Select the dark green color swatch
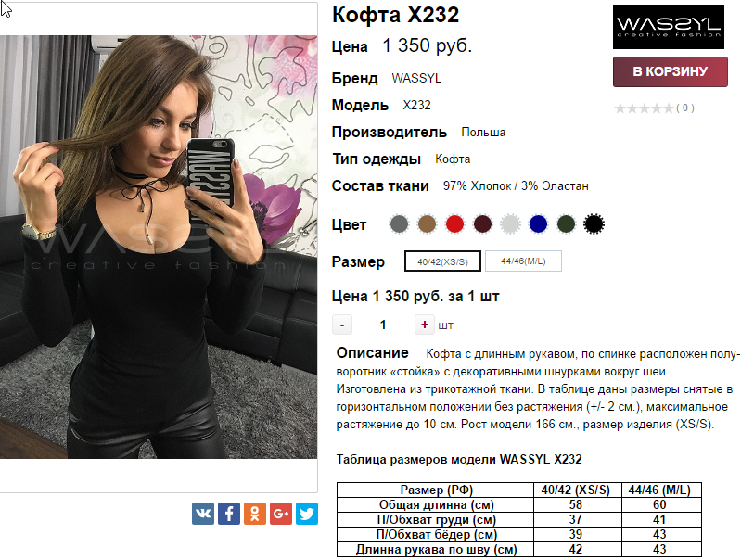Screen dimensions: 741x560 point(566,224)
